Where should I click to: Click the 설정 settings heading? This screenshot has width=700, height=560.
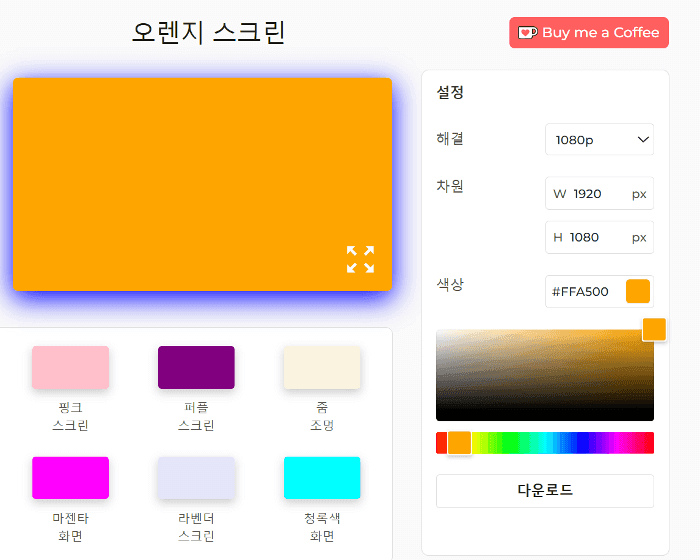[x=450, y=92]
